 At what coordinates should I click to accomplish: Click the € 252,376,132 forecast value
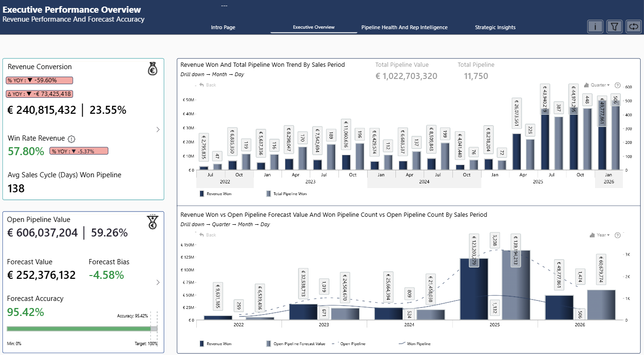pyautogui.click(x=41, y=276)
